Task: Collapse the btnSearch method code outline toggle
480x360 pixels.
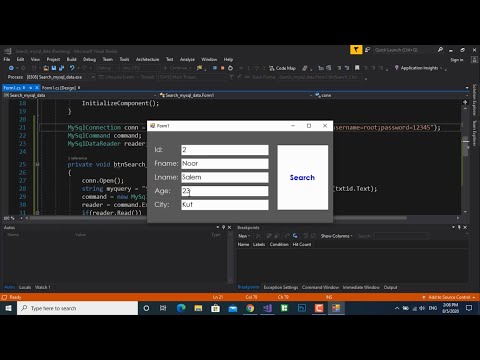Action: [x=37, y=164]
